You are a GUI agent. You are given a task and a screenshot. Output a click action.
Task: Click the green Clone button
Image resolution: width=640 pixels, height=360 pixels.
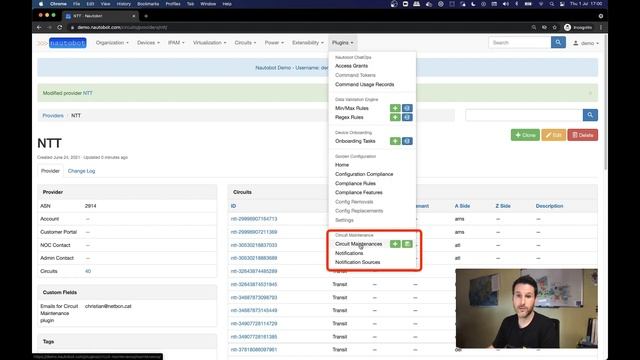coord(525,135)
